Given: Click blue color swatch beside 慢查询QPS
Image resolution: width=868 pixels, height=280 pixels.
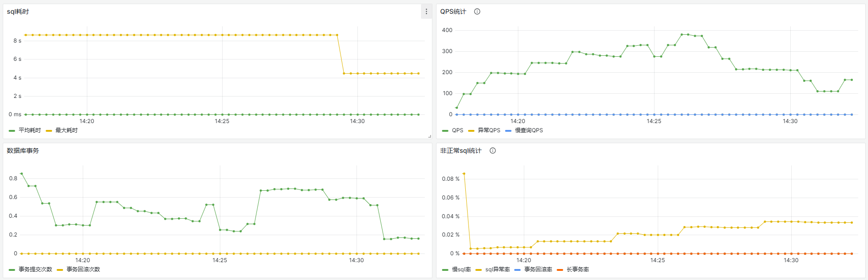Looking at the screenshot, I should pos(508,131).
